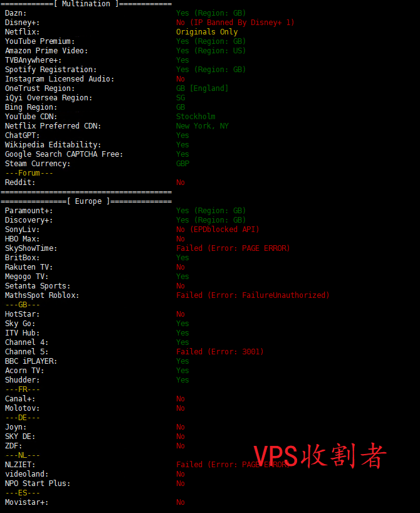This screenshot has width=420, height=513.
Task: Click the SkyShowTime PAGE ERROR message
Action: [x=233, y=248]
